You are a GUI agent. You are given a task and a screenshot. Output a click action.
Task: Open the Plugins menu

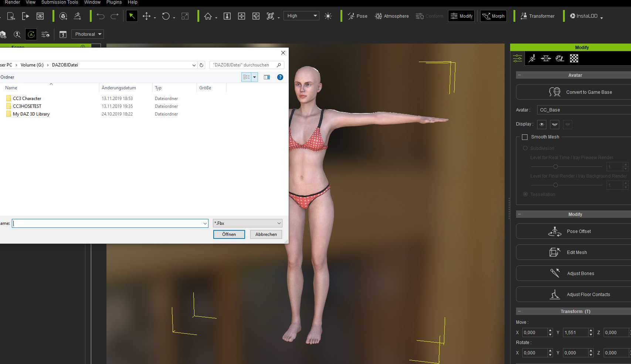(114, 2)
